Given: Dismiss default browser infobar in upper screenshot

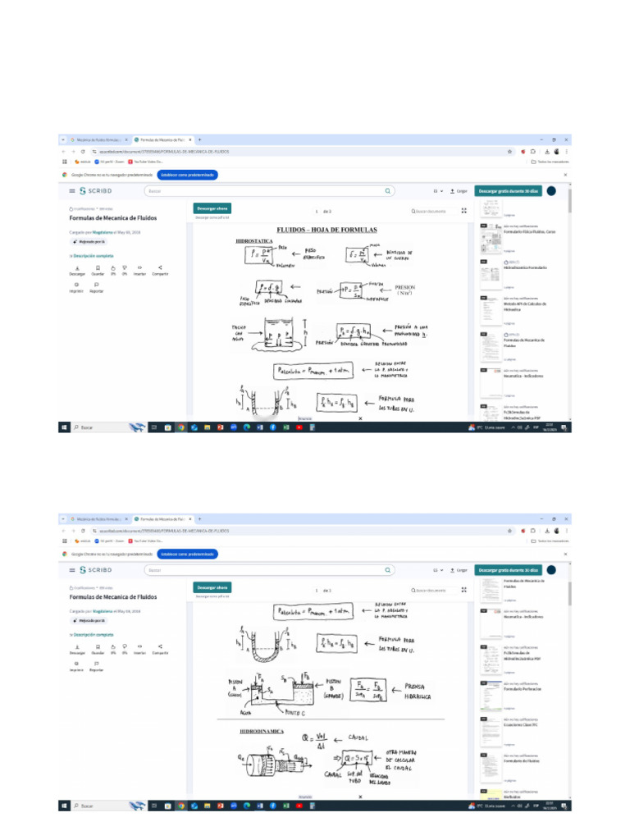Looking at the screenshot, I should click(565, 175).
